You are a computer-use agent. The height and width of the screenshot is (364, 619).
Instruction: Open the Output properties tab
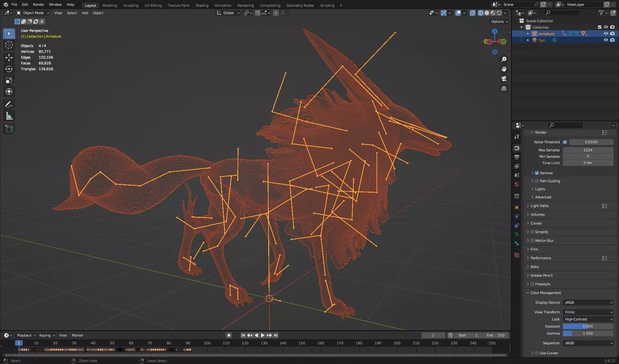tap(517, 157)
